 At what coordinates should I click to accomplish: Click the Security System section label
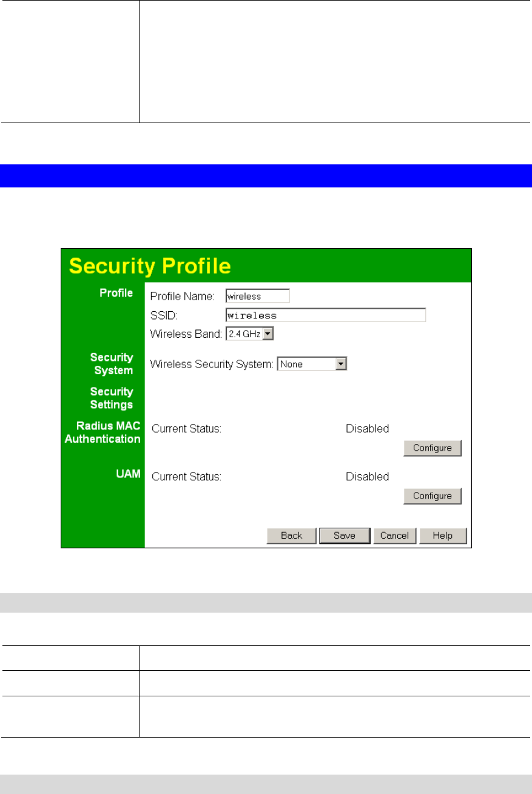click(x=112, y=364)
